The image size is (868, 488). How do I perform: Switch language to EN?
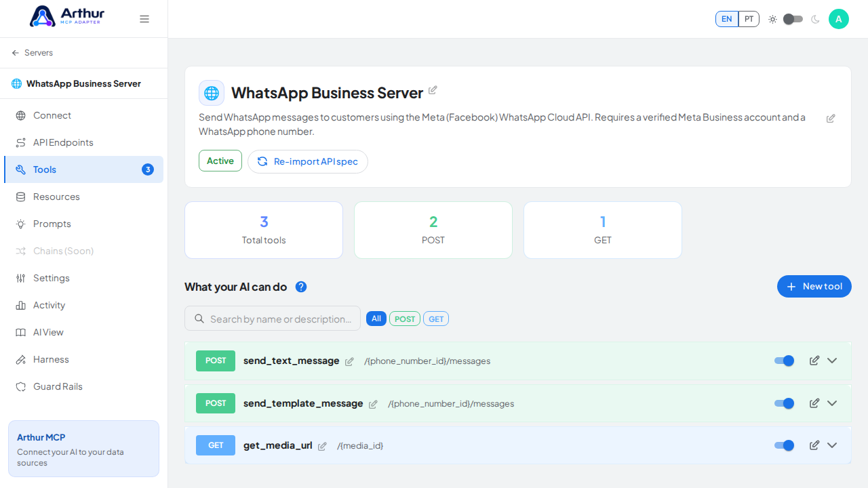point(726,19)
